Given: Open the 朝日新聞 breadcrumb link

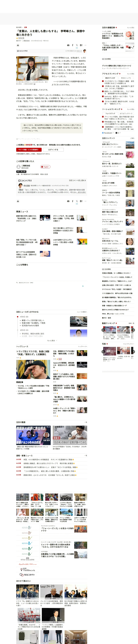Looking at the screenshot, I should click(x=19, y=27).
